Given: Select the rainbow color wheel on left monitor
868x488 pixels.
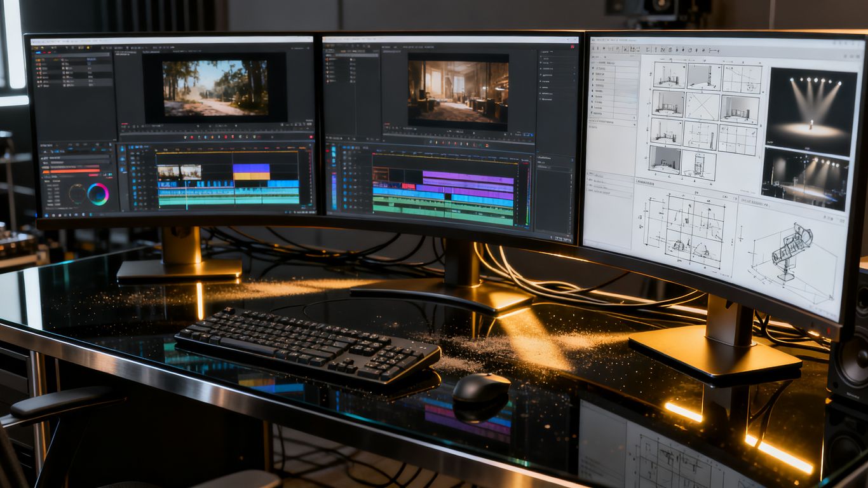Looking at the screenshot, I should (98, 194).
